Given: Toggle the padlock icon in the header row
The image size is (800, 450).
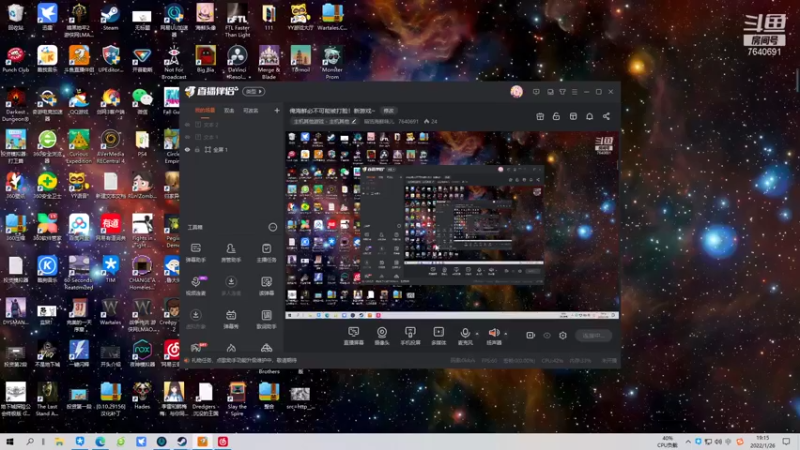Looking at the screenshot, I should tap(556, 116).
